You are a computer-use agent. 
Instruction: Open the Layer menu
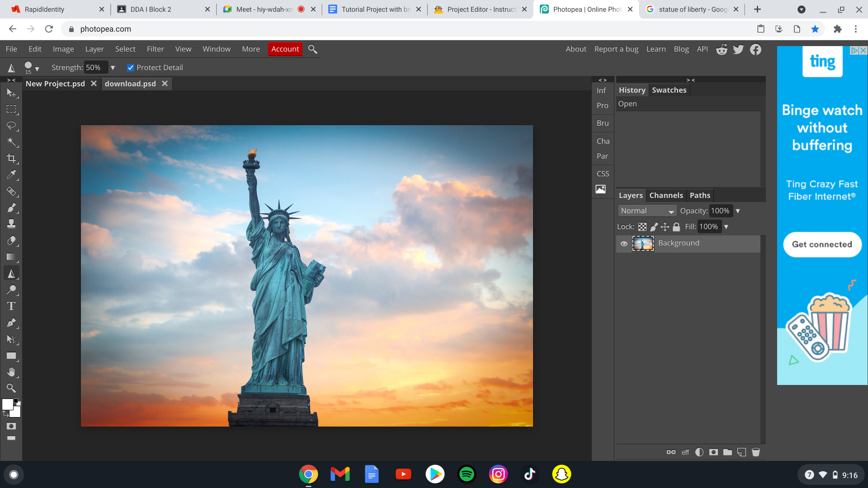[94, 49]
